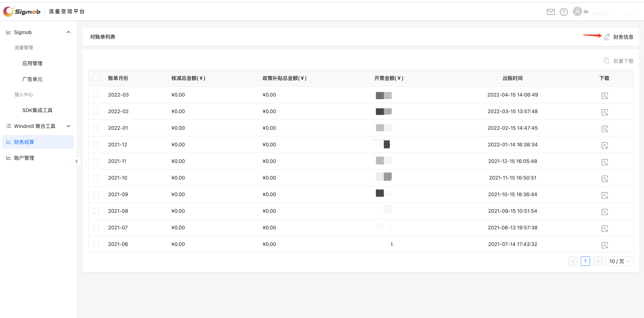Toggle the select-all header checkbox
This screenshot has height=318, width=644.
click(96, 78)
